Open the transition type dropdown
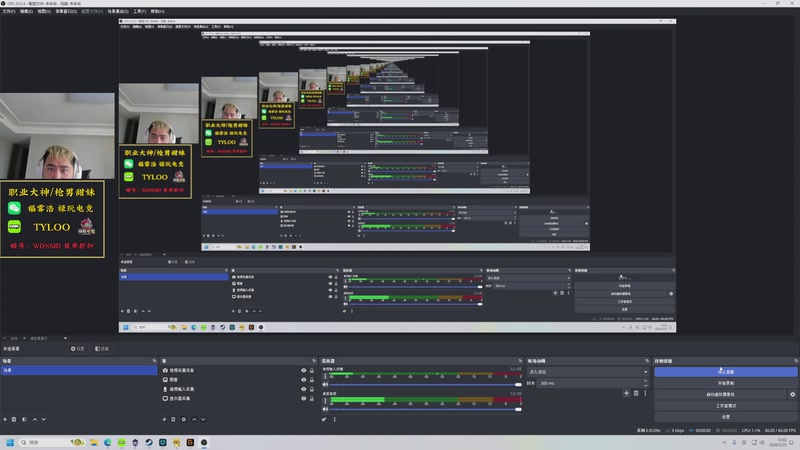800x450 pixels. [x=588, y=372]
